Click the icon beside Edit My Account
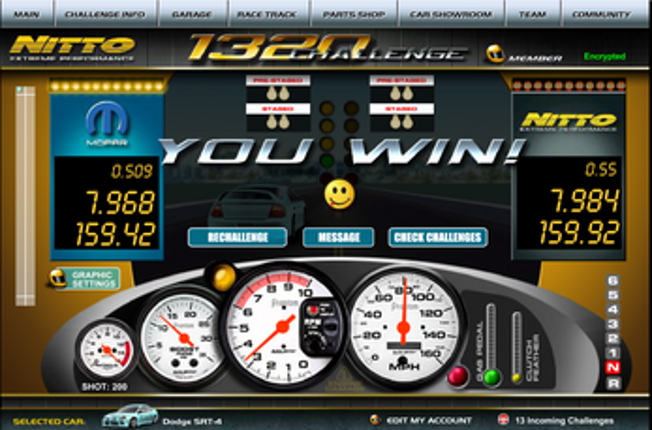The width and height of the screenshot is (652, 430). tap(375, 419)
